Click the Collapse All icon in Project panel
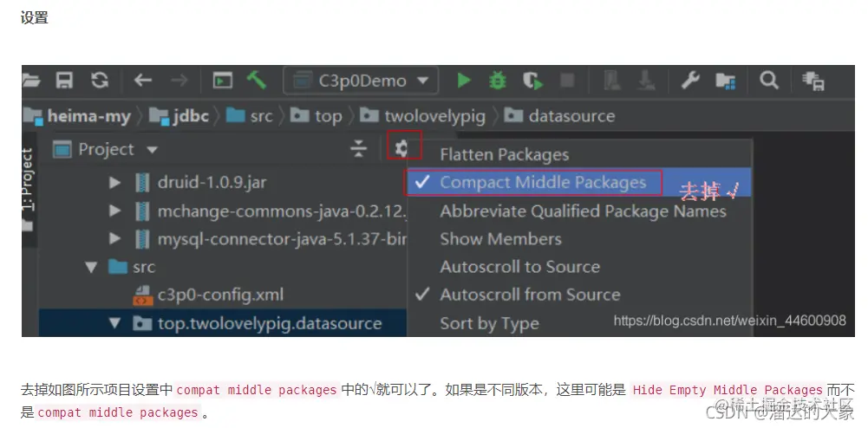 point(359,149)
